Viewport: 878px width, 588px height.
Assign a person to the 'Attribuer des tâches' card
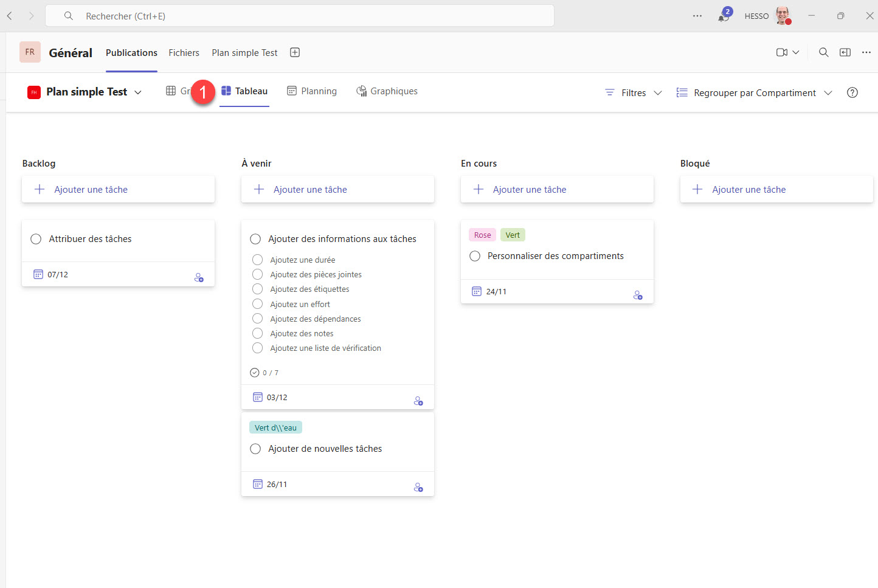[x=199, y=278]
